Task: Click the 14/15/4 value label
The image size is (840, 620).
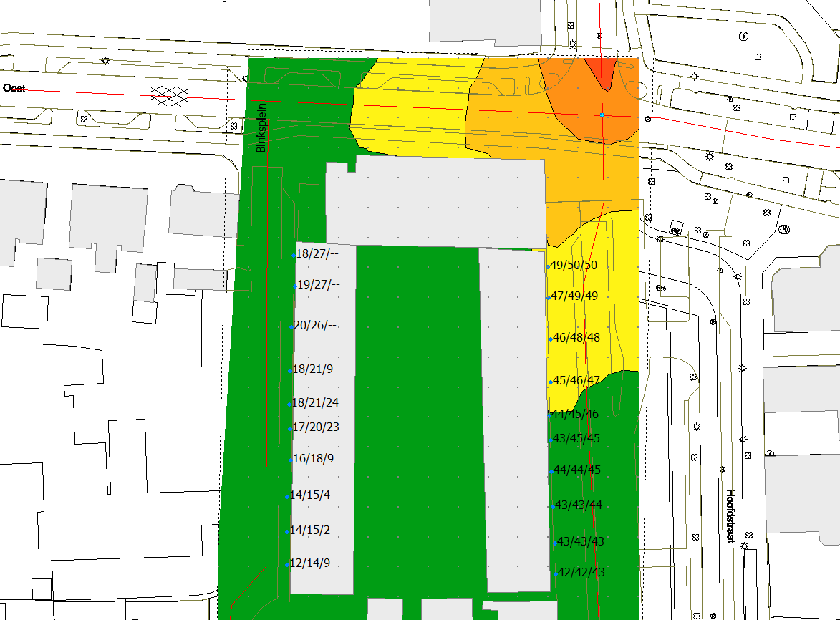Action: click(x=311, y=495)
